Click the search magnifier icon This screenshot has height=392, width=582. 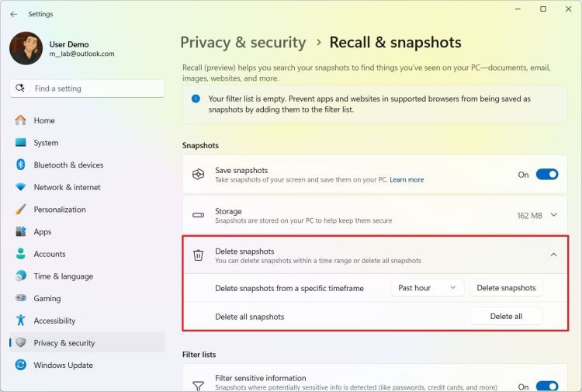(x=22, y=88)
